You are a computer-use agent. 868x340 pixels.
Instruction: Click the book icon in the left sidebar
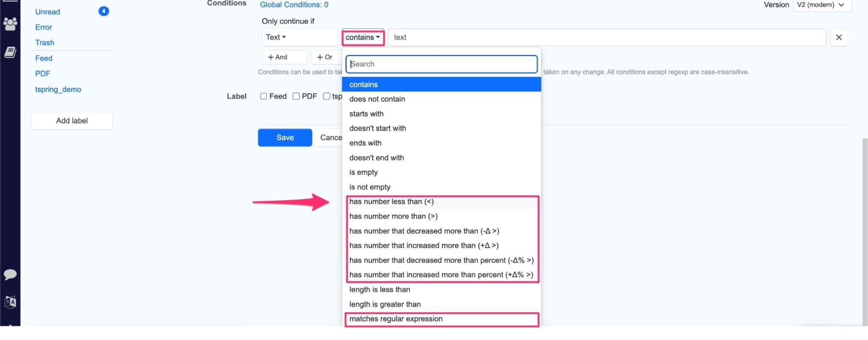coord(10,52)
